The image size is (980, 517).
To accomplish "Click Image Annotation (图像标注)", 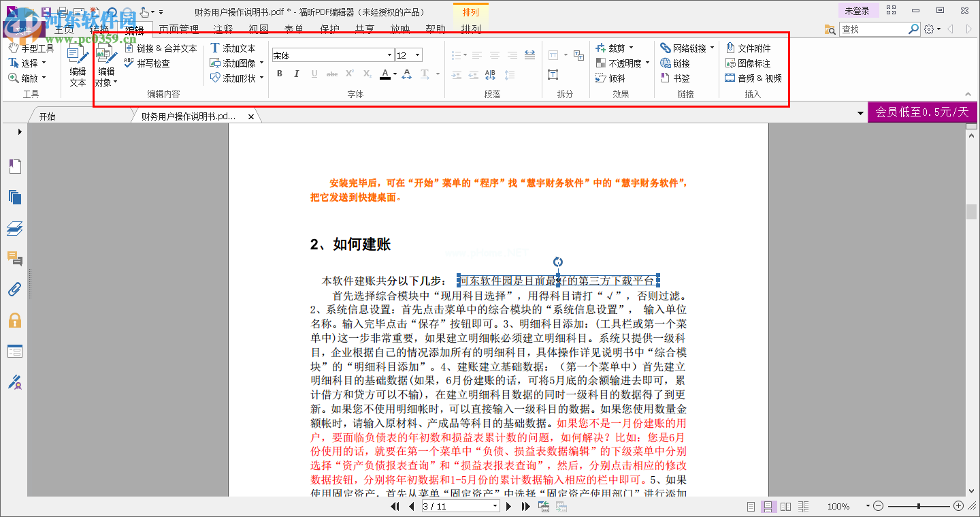I will coord(748,63).
